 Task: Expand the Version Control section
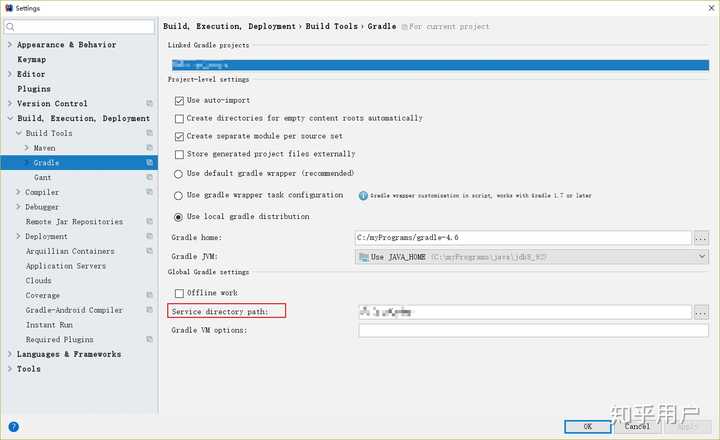tap(10, 103)
